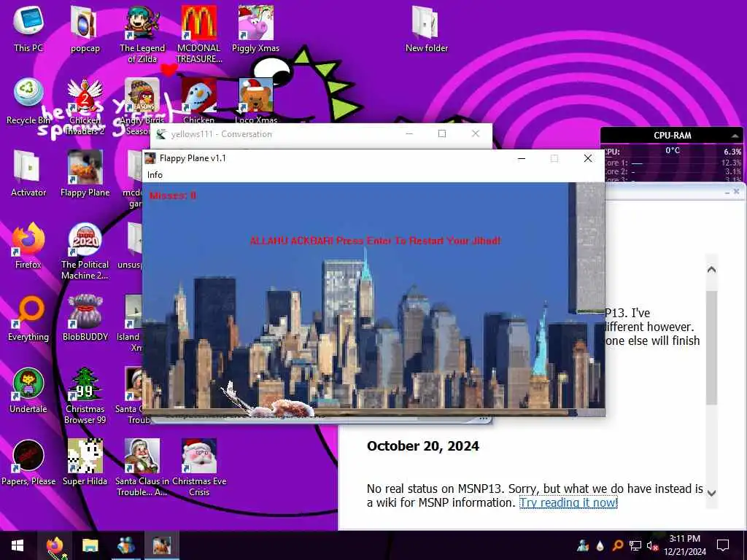Click the 'Misses: 0' counter text
This screenshot has height=560, width=747.
(172, 195)
